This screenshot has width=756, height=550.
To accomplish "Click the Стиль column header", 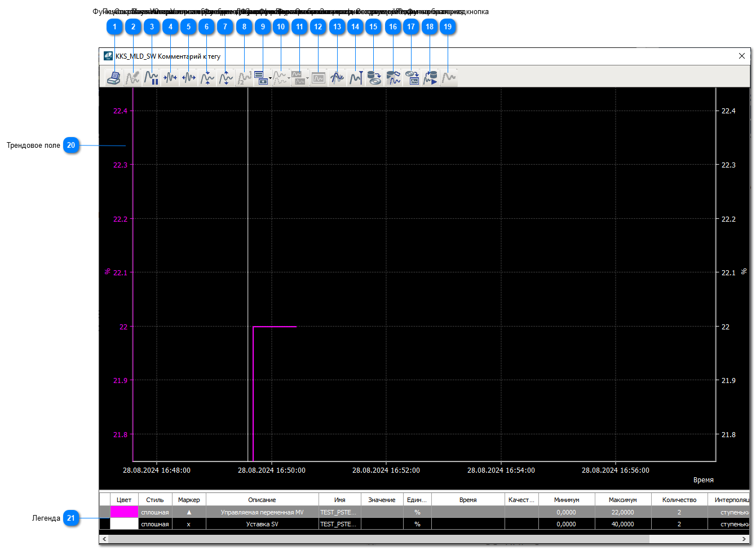I will coord(155,500).
